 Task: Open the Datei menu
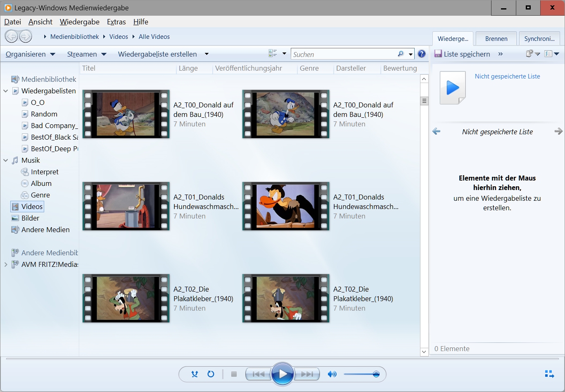12,22
